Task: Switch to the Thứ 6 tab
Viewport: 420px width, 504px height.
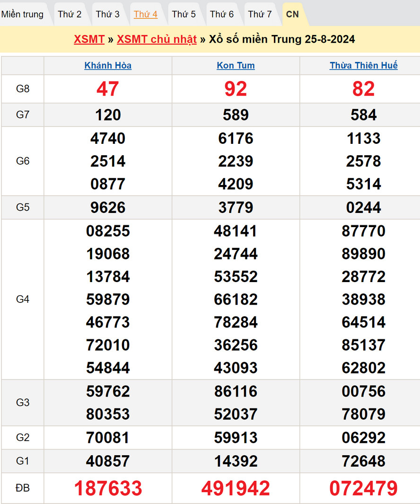Action: (x=222, y=14)
